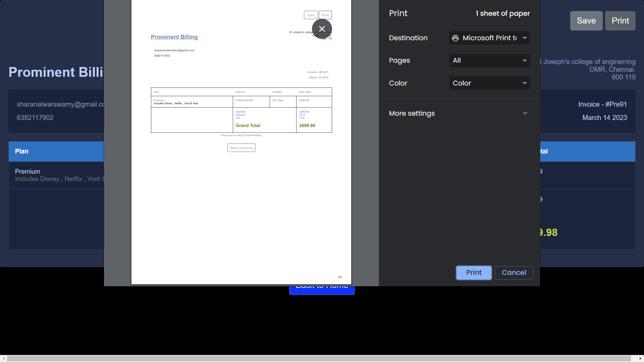644x362 pixels.
Task: Click the Grand Total label in preview
Action: [x=248, y=125]
